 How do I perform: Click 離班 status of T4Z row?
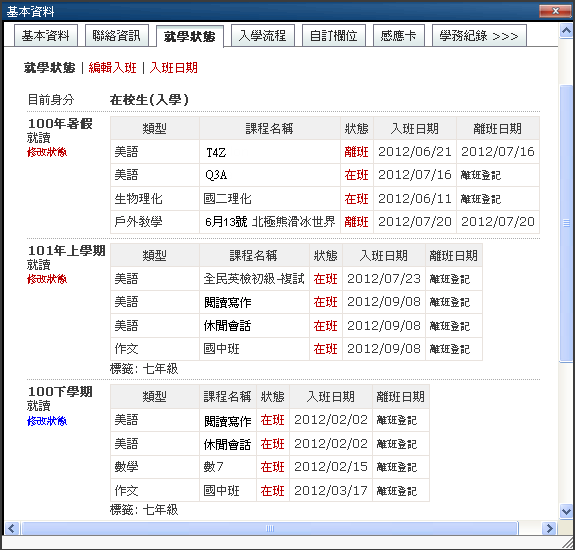356,152
